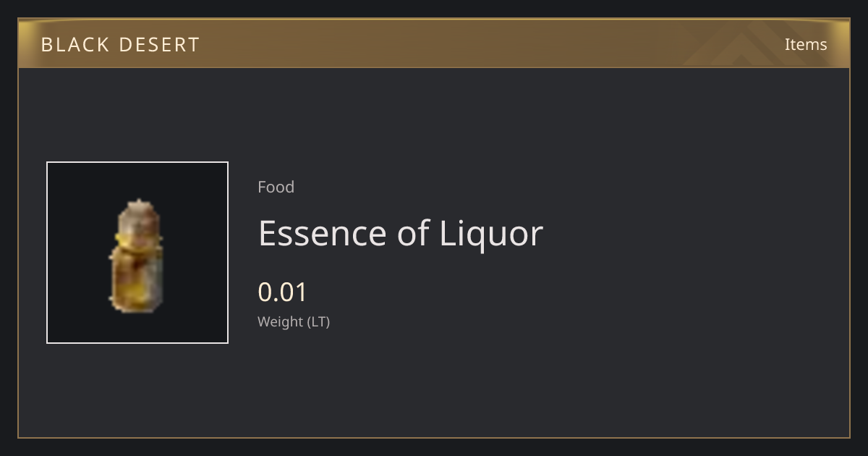Open the BLACK DESERT header title
The width and height of the screenshot is (868, 456).
(120, 45)
